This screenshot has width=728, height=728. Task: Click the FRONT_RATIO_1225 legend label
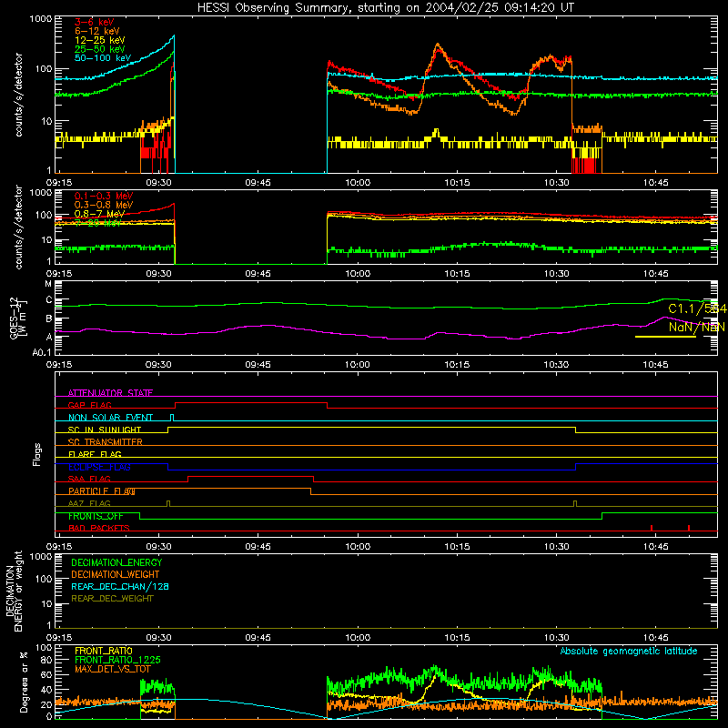tap(117, 660)
